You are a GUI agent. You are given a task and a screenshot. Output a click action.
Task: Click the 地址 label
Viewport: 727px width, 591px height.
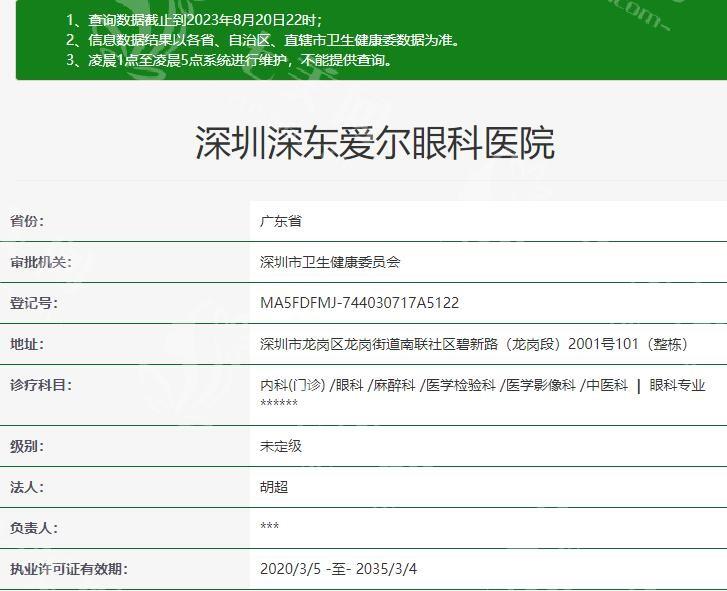point(27,344)
